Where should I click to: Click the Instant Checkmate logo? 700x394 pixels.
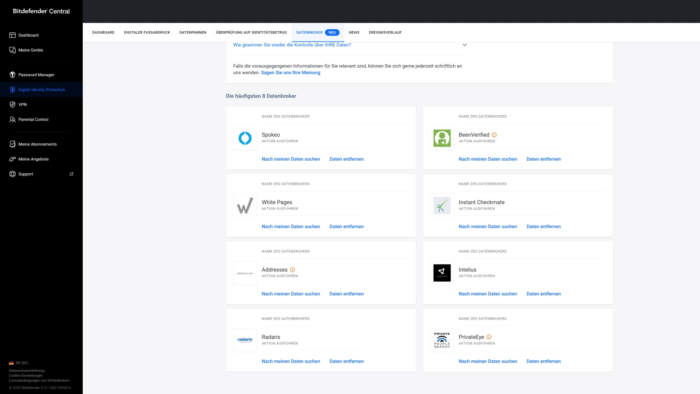(x=442, y=206)
